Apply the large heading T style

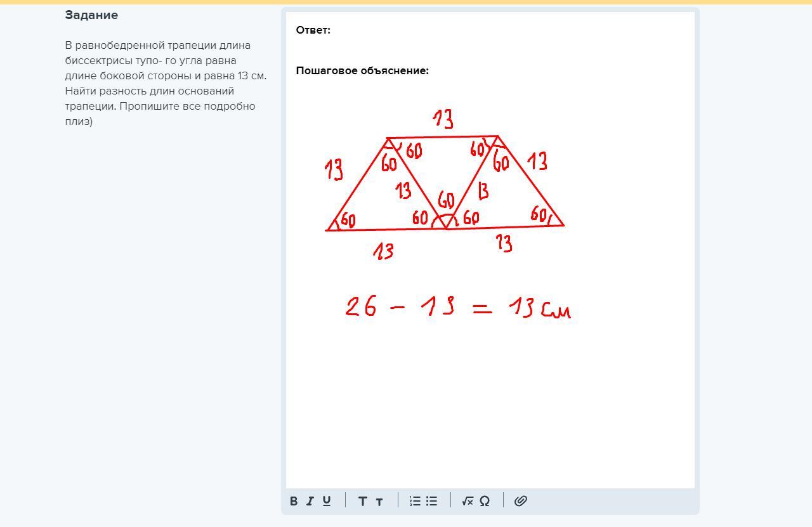(362, 501)
